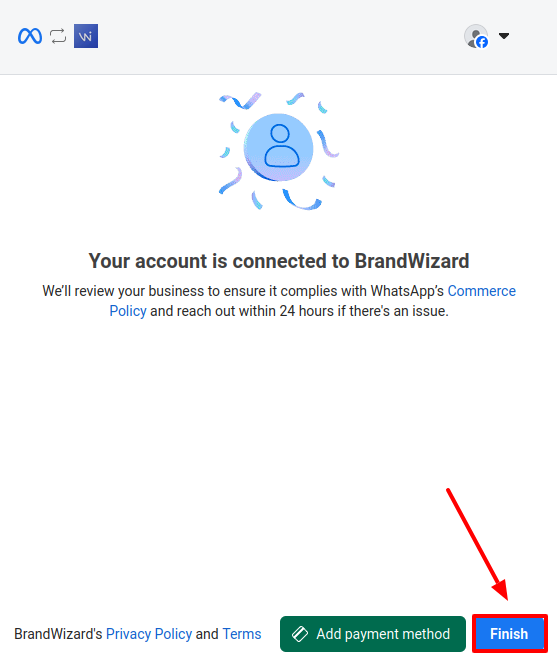Click the BrandWizard W logo

point(86,36)
